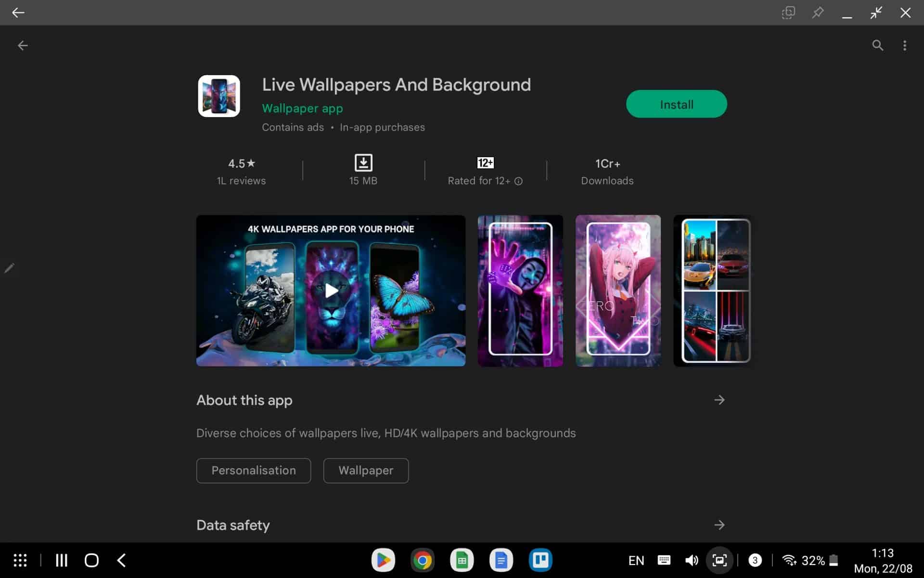Click the screen capture icon in taskbar
The width and height of the screenshot is (924, 578).
pyautogui.click(x=719, y=560)
